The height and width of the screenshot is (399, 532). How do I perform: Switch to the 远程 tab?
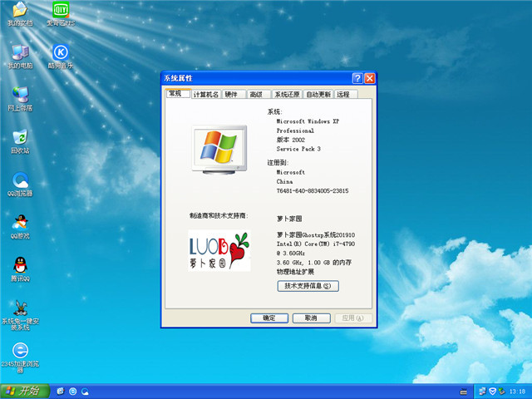pyautogui.click(x=346, y=94)
